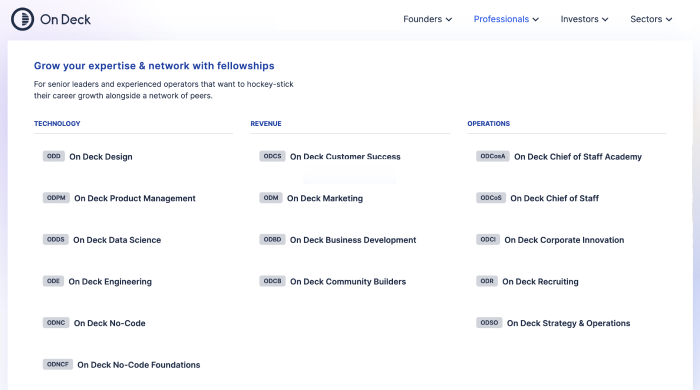Go to On Deck Community Builders

click(x=348, y=282)
